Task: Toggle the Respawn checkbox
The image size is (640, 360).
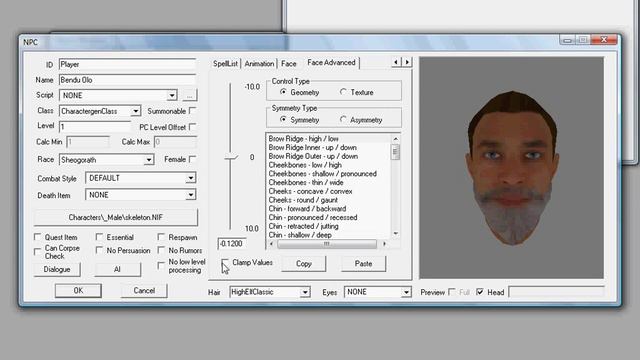Action: [x=161, y=237]
